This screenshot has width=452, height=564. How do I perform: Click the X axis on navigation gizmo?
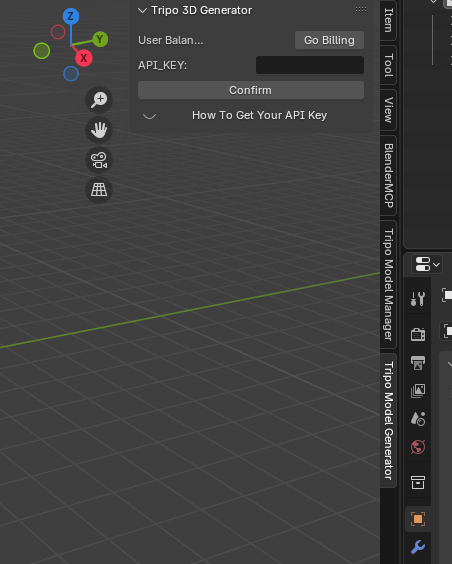[84, 58]
